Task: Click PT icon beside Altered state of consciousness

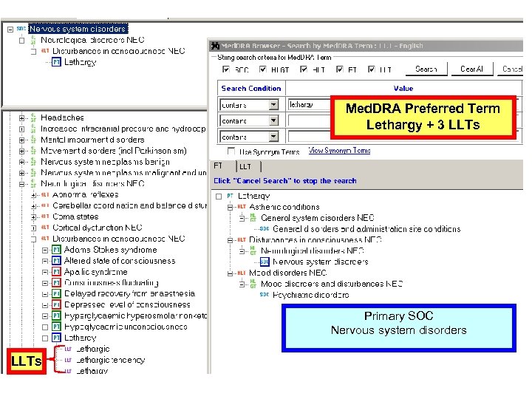Action: click(56, 261)
